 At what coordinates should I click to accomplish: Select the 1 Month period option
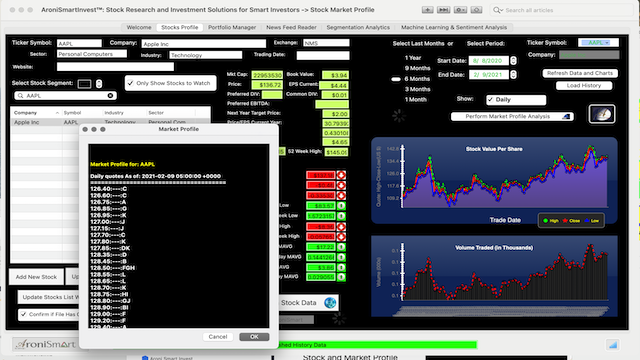pos(416,100)
